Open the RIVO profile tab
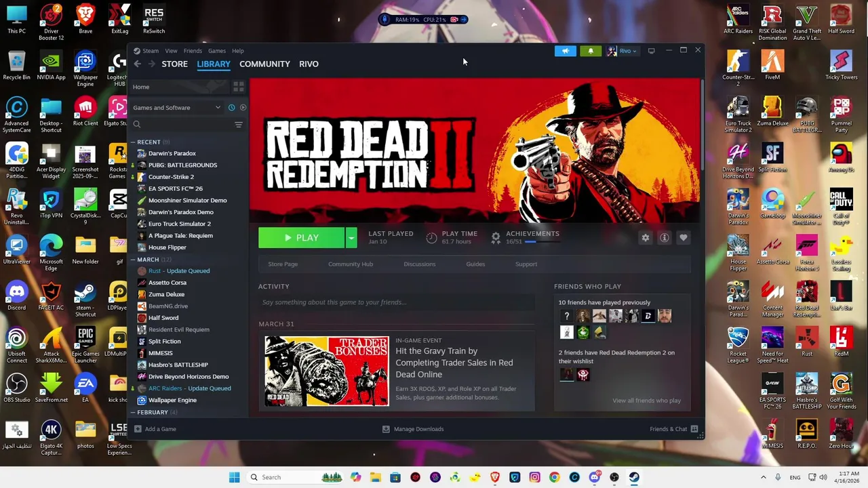This screenshot has width=868, height=488. (309, 64)
